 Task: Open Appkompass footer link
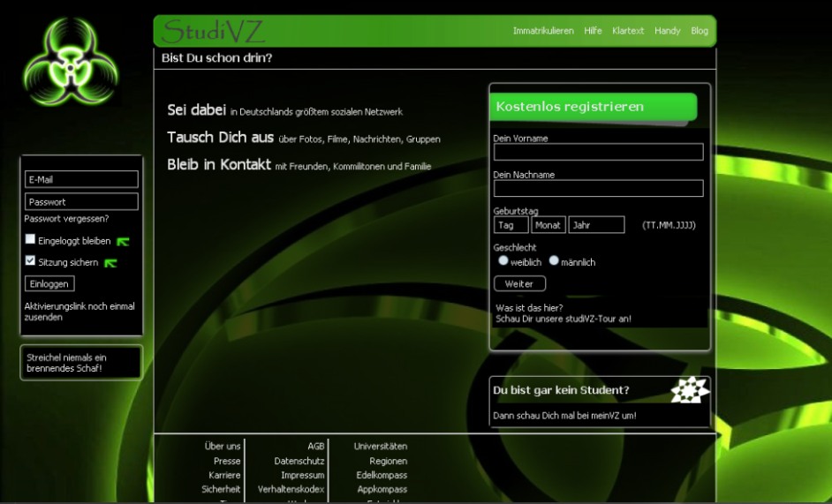pyautogui.click(x=382, y=489)
